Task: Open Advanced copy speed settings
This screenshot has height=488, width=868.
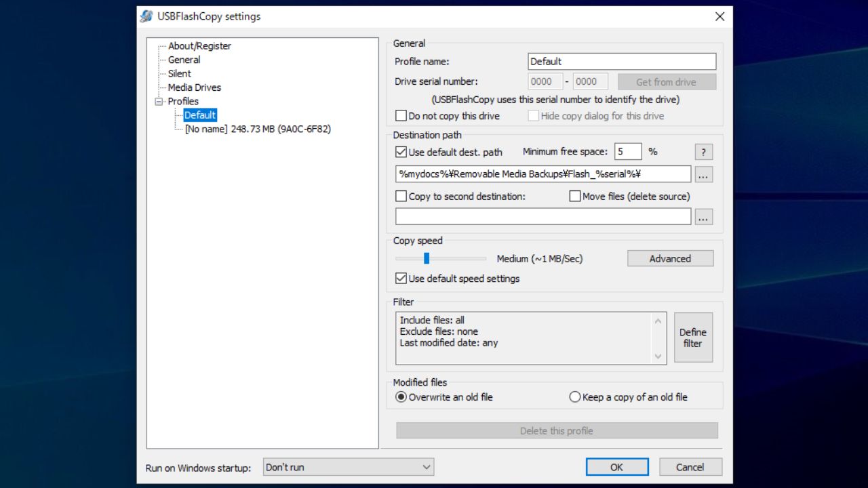Action: click(670, 258)
